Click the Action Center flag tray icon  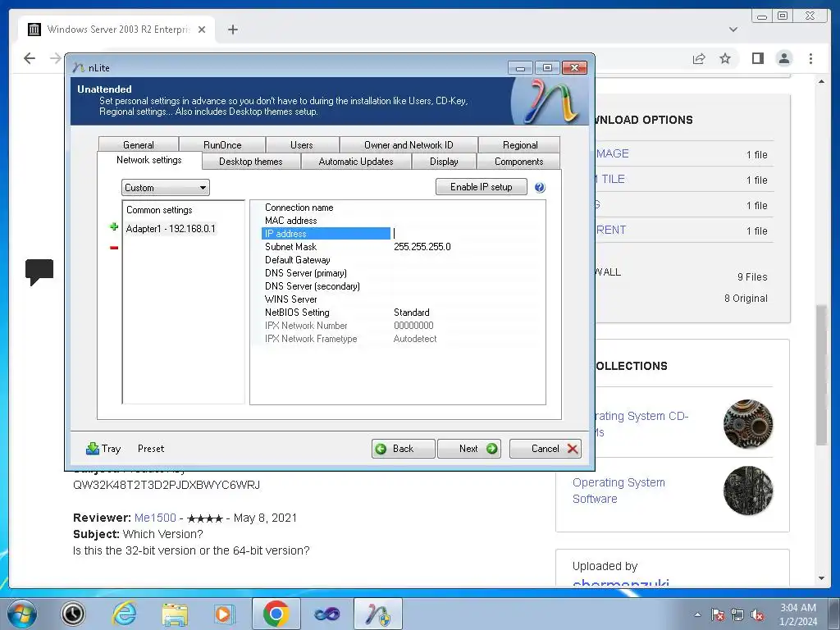point(717,614)
